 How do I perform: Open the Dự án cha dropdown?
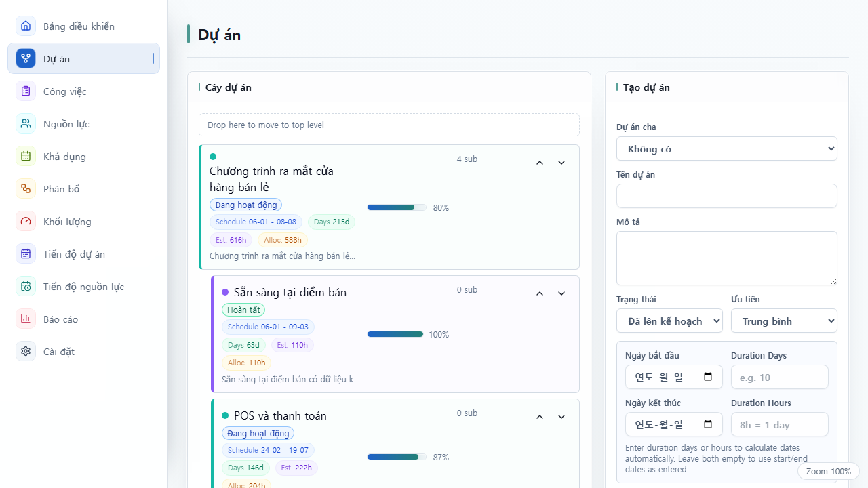[727, 149]
